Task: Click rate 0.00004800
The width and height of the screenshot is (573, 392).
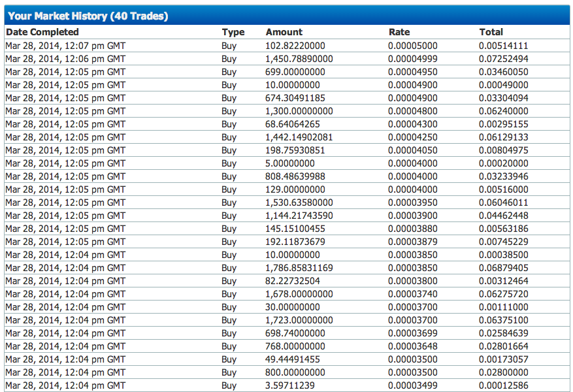Action: tap(413, 112)
